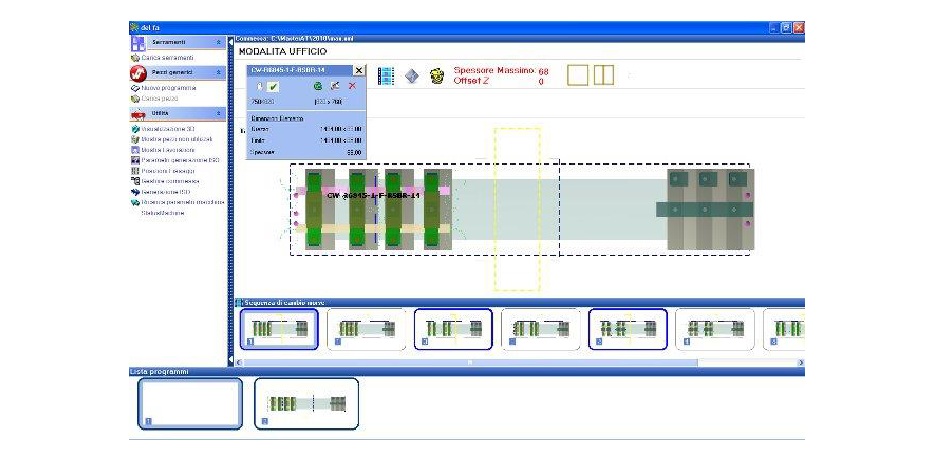Screen dimensions: 940x459
Task: Collapse the Utilità panel section
Action: tap(219, 113)
